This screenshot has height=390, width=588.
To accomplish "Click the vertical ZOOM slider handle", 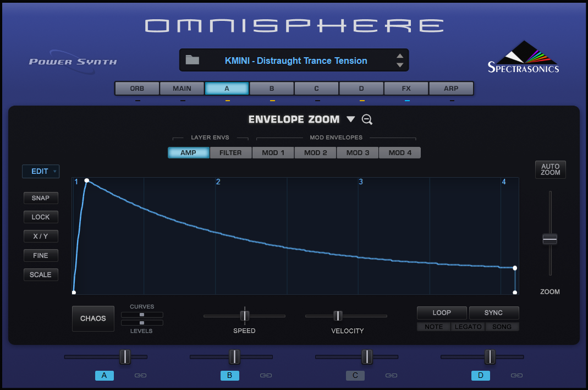I will 549,239.
